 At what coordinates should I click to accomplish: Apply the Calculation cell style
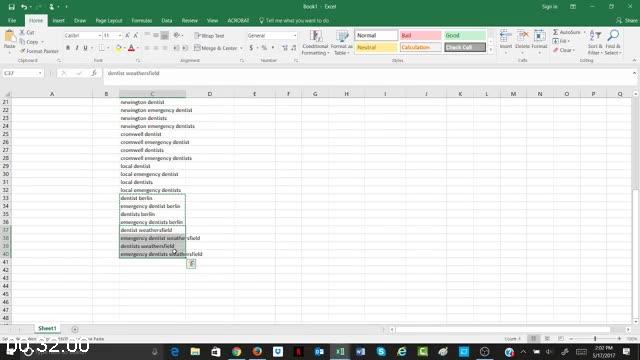pos(420,47)
